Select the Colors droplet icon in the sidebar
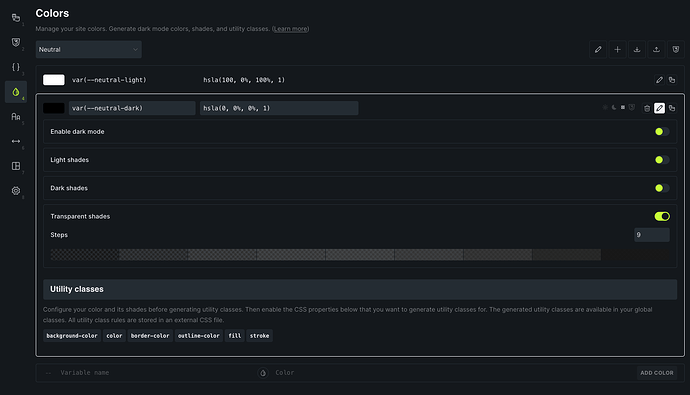The image size is (690, 395). tap(16, 92)
